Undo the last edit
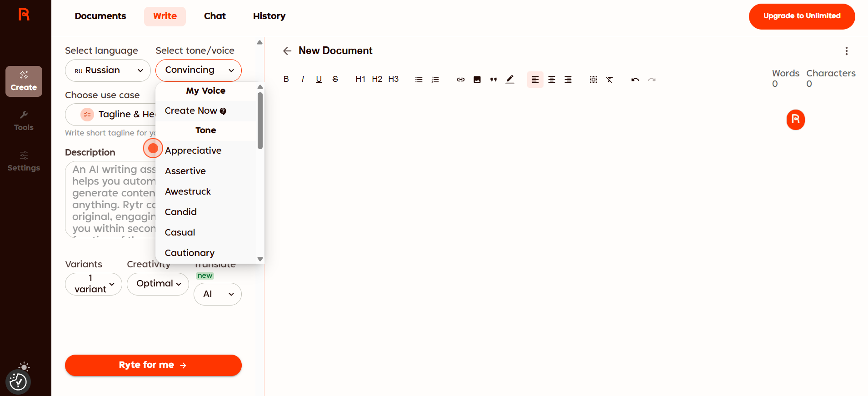 pyautogui.click(x=635, y=80)
